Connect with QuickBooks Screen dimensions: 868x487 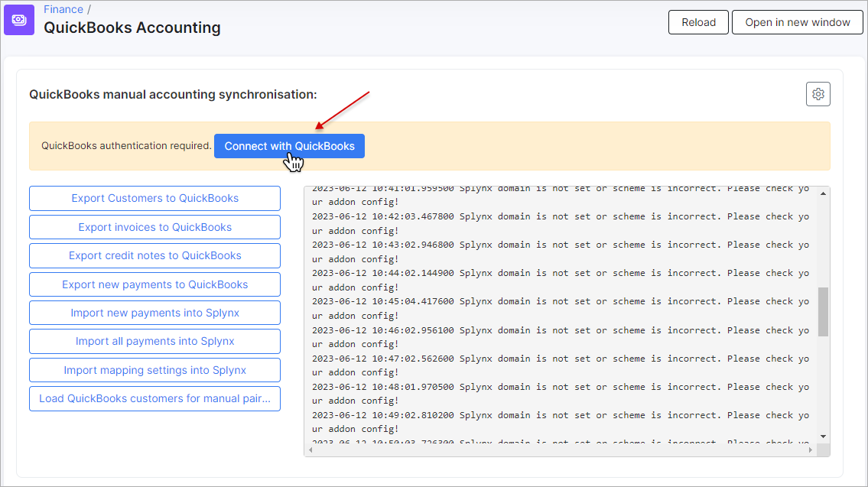tap(290, 146)
